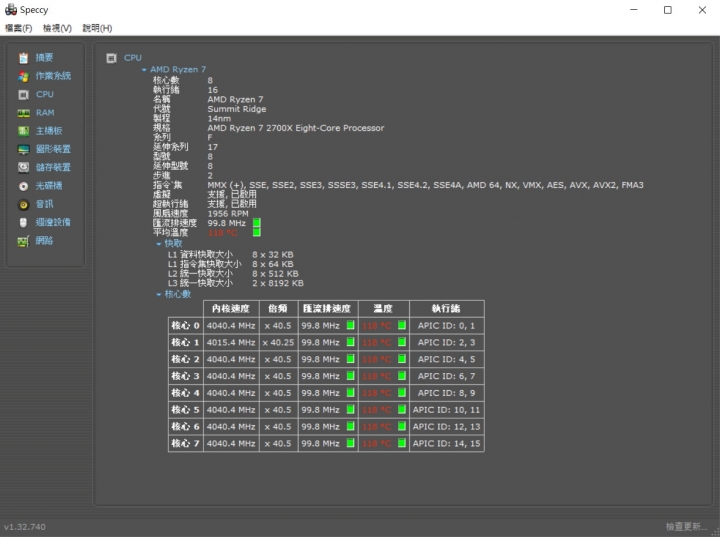Click 核心 5 bus speed green indicator
Screen dimensions: 720x537
tap(350, 409)
